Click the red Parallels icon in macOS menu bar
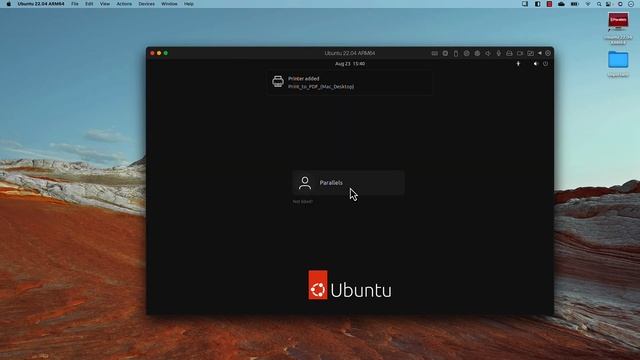The image size is (640, 360). tap(549, 4)
